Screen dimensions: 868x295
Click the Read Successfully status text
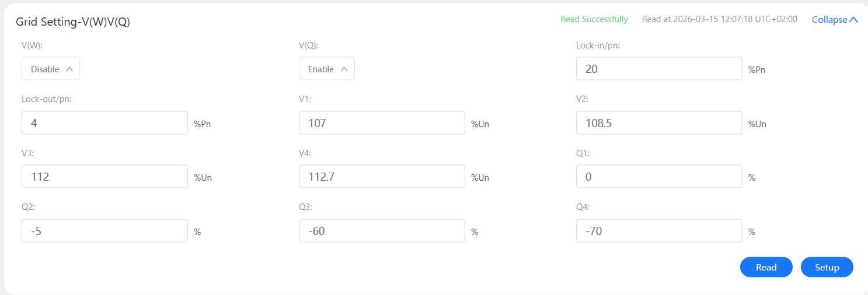594,19
